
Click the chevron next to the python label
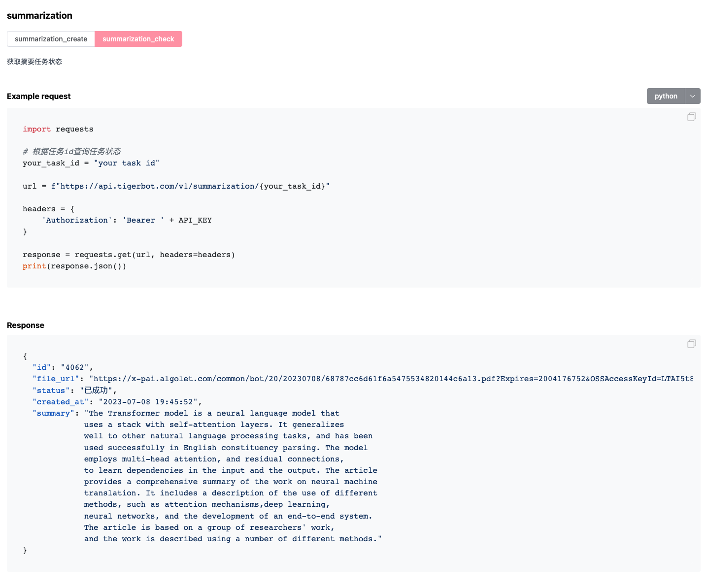click(x=693, y=96)
